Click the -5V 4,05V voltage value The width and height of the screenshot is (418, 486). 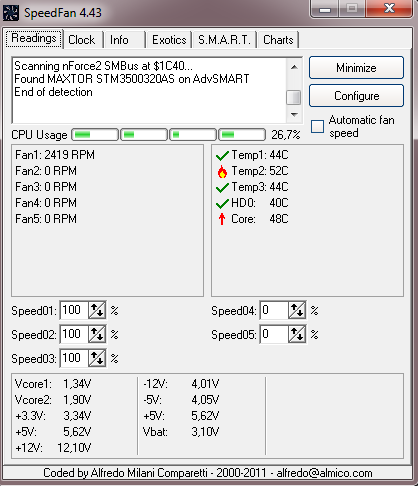click(x=205, y=400)
